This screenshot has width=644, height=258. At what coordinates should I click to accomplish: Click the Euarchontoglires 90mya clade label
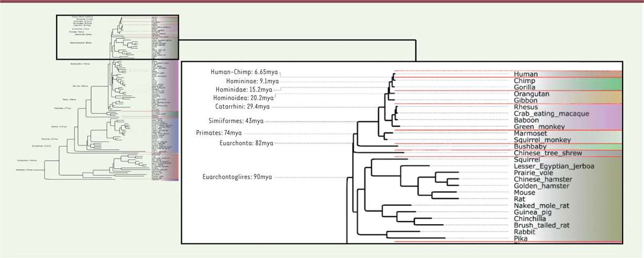click(x=237, y=177)
